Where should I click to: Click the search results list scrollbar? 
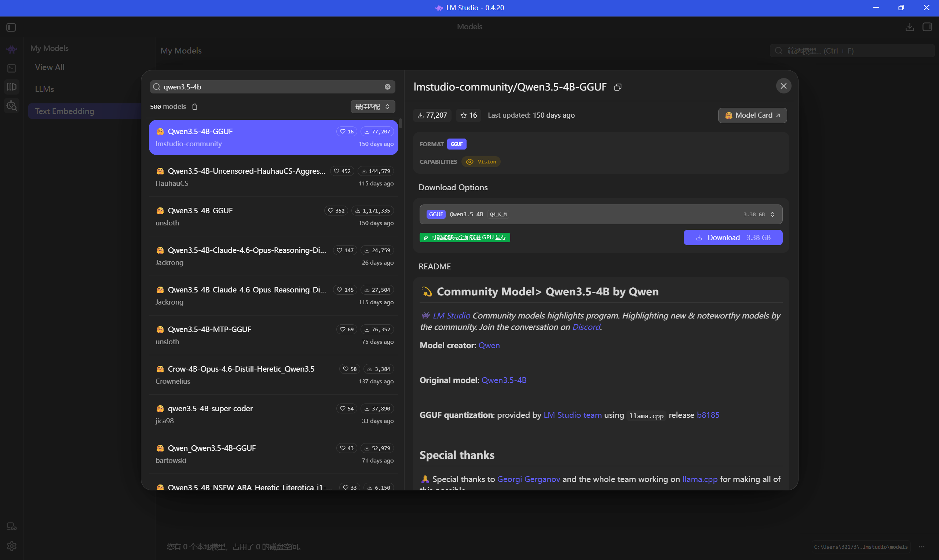pos(400,124)
